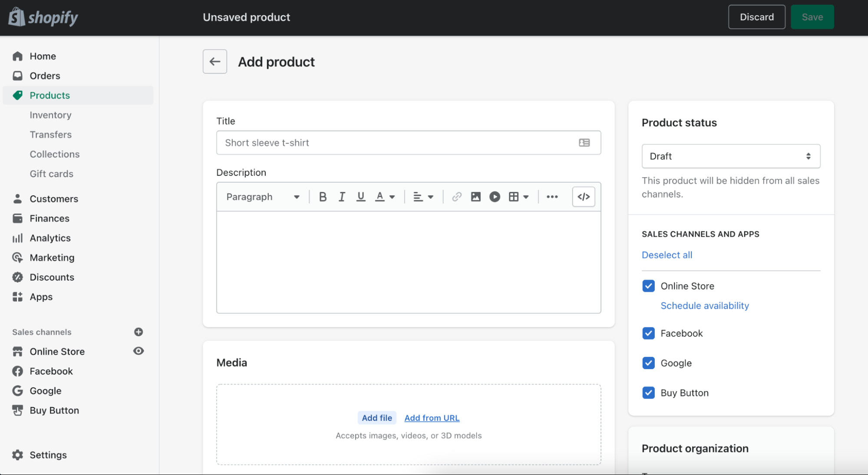
Task: Click the Insert image icon
Action: (475, 196)
